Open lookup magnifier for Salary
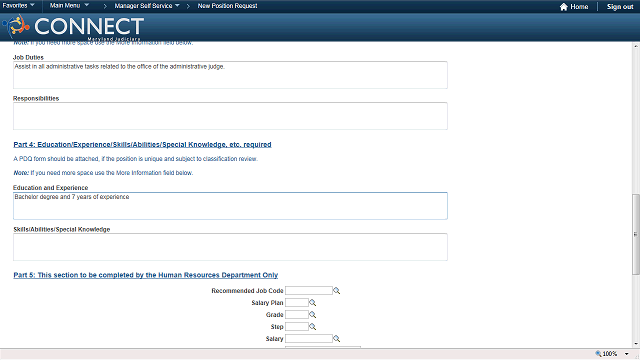The image size is (640, 360). click(x=337, y=338)
